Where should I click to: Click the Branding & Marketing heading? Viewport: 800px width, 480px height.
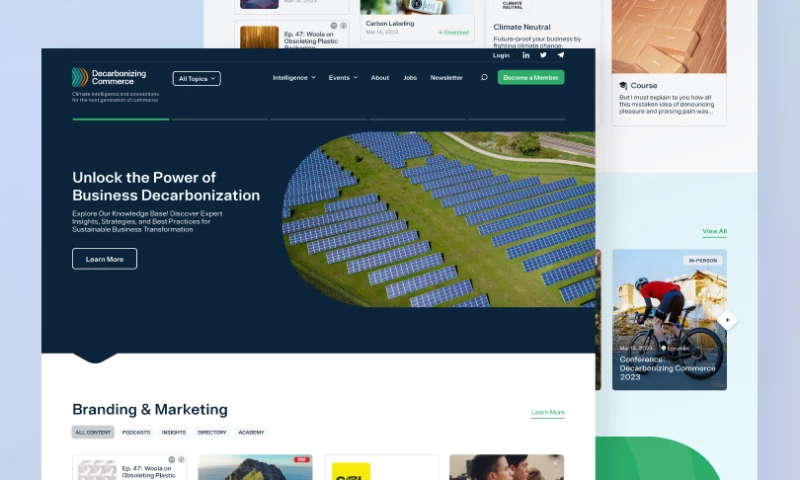[x=150, y=410]
